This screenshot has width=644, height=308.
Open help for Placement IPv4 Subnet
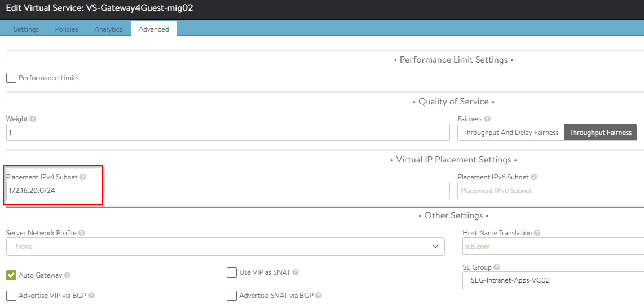[x=82, y=177]
